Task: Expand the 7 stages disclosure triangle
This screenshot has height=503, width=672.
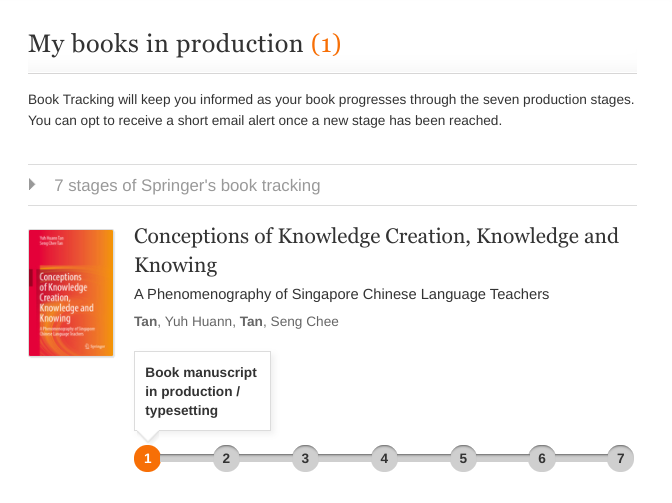Action: [33, 185]
